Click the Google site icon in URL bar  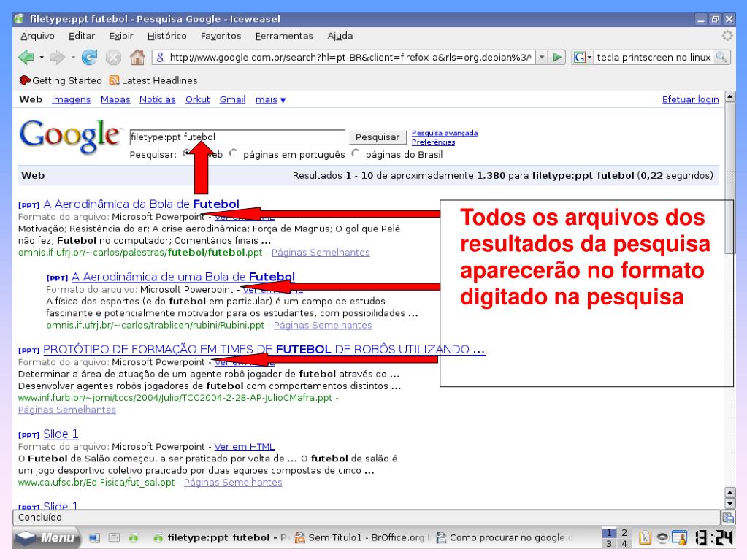(160, 58)
